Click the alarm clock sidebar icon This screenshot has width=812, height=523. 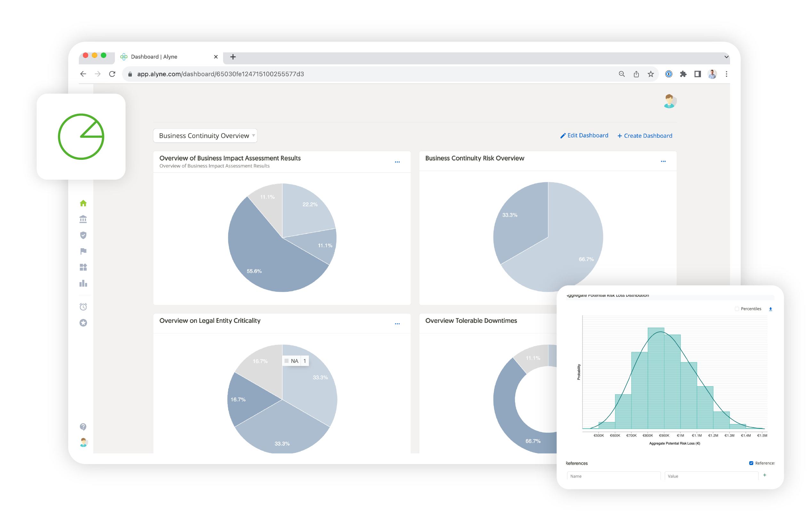coord(83,307)
